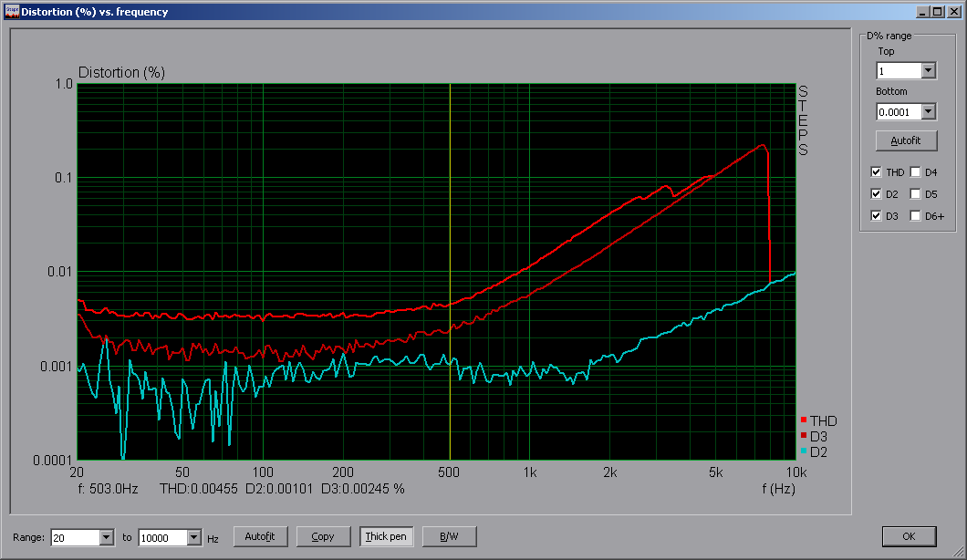Toggle the Thick pen button
Viewport: 967px width, 560px height.
(386, 536)
